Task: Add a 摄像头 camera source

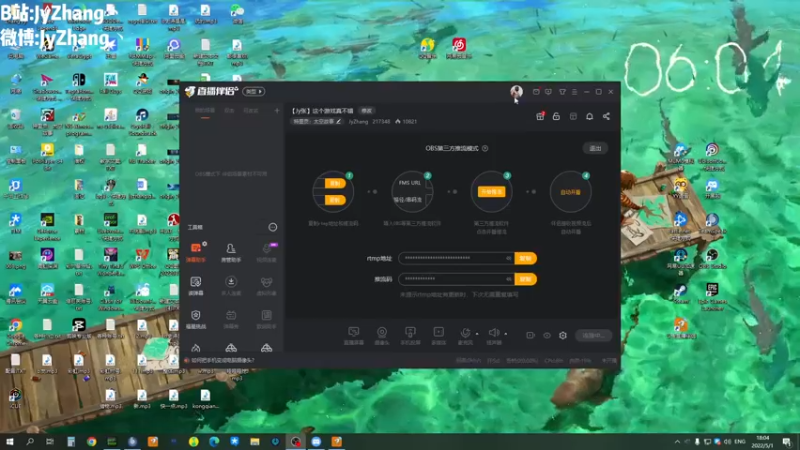Action: point(382,336)
